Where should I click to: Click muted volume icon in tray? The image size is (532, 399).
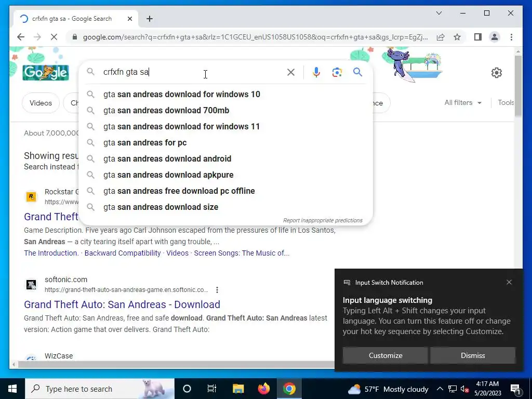465,389
